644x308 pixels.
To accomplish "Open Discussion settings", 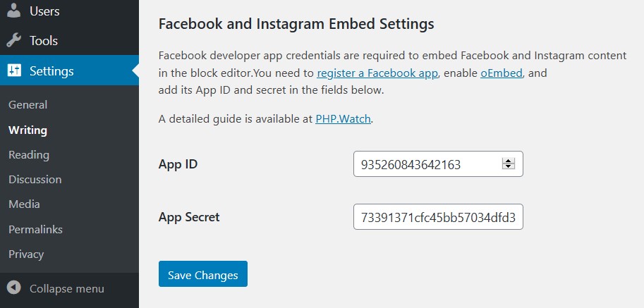I will click(35, 180).
